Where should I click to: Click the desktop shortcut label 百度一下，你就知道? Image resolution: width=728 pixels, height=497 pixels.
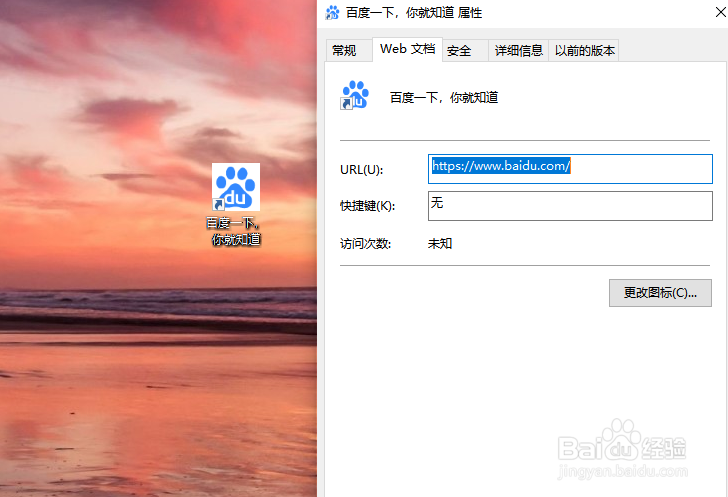point(234,231)
